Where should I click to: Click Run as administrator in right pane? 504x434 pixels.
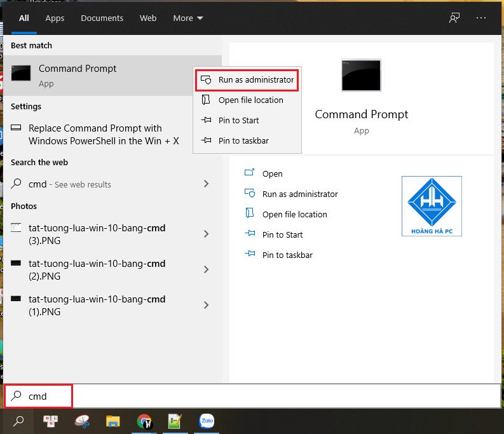pos(299,194)
